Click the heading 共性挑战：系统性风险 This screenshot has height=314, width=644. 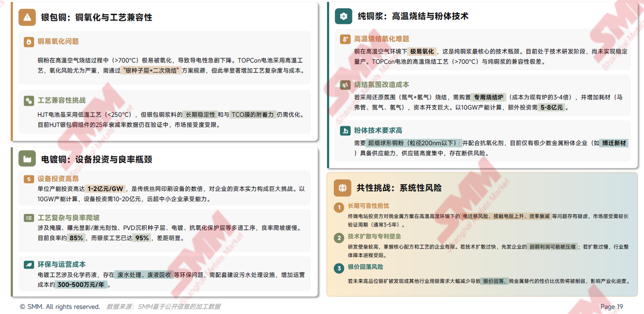tap(399, 188)
